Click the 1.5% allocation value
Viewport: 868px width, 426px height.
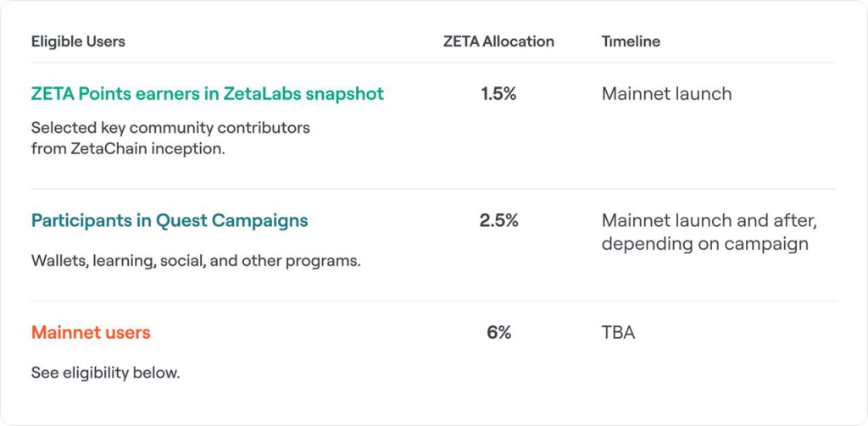[498, 94]
